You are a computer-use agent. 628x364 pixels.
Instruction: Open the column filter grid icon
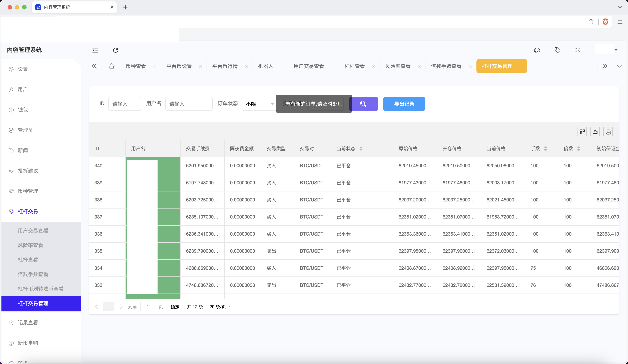tap(582, 132)
